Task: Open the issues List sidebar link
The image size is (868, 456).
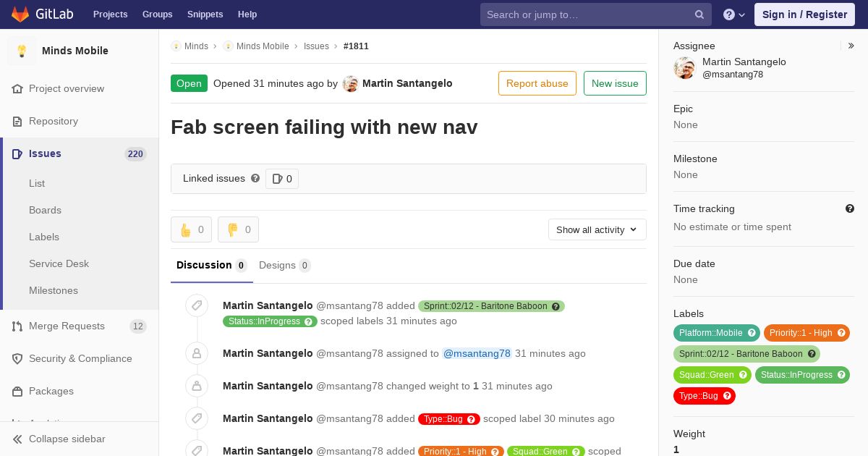Action: point(37,183)
